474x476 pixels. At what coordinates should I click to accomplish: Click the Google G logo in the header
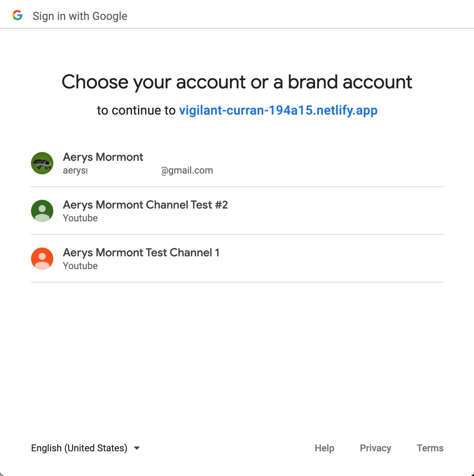pos(18,15)
